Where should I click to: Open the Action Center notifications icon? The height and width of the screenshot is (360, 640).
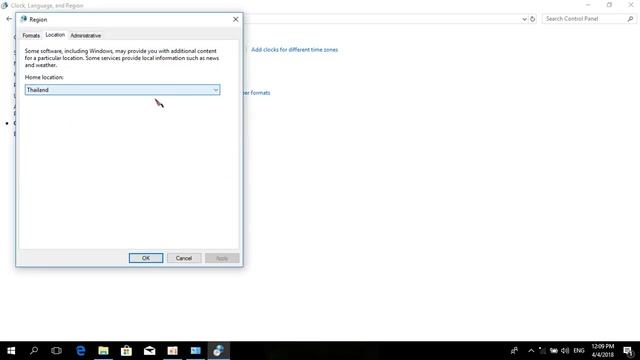(x=628, y=351)
